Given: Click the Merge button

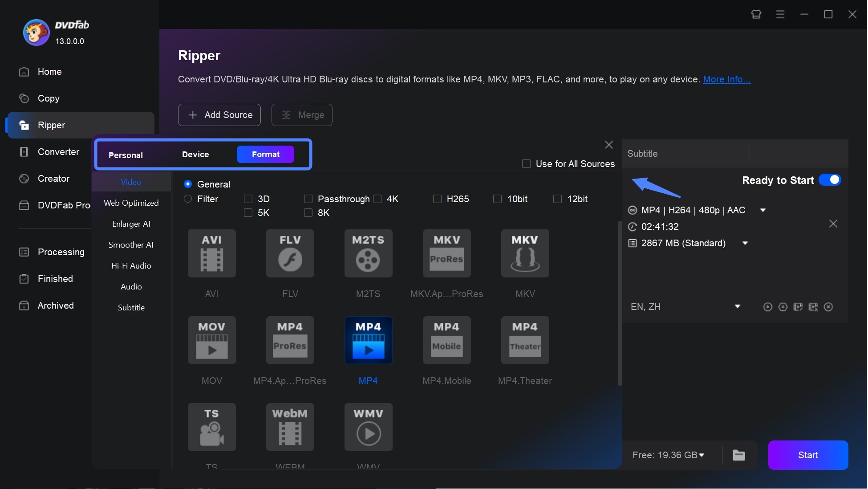Looking at the screenshot, I should pyautogui.click(x=302, y=114).
